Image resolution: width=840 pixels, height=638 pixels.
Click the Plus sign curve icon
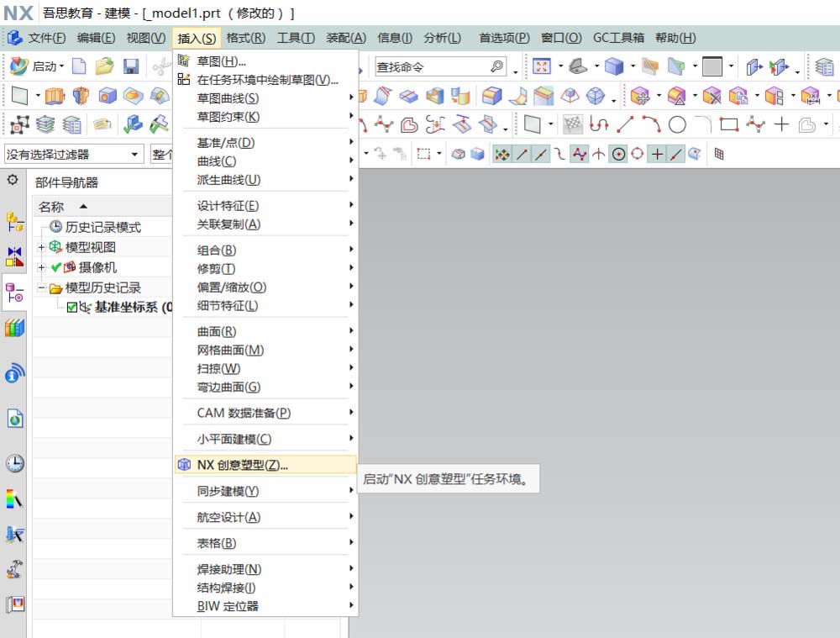[x=781, y=124]
